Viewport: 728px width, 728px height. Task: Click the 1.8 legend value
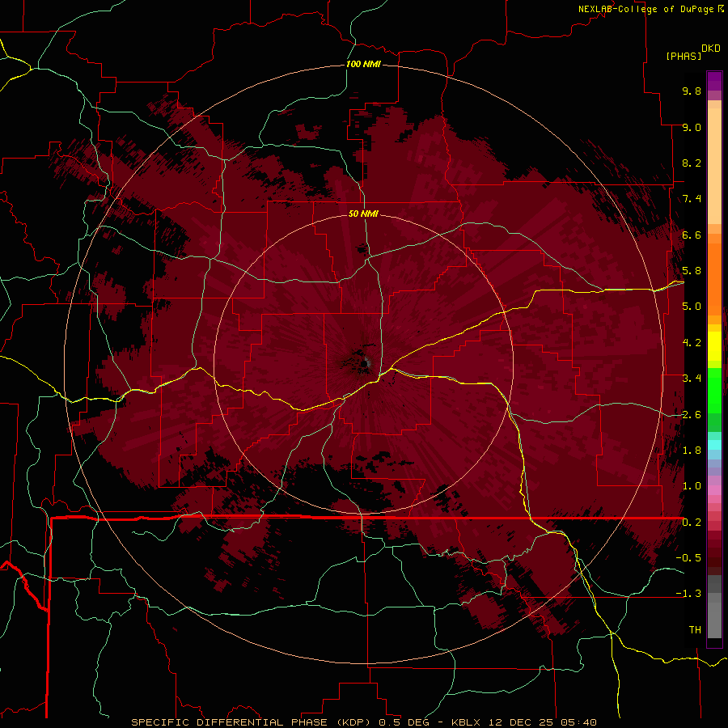(692, 451)
